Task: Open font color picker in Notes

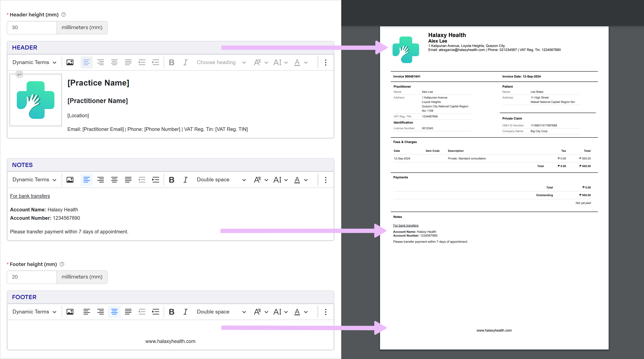Action: click(301, 180)
